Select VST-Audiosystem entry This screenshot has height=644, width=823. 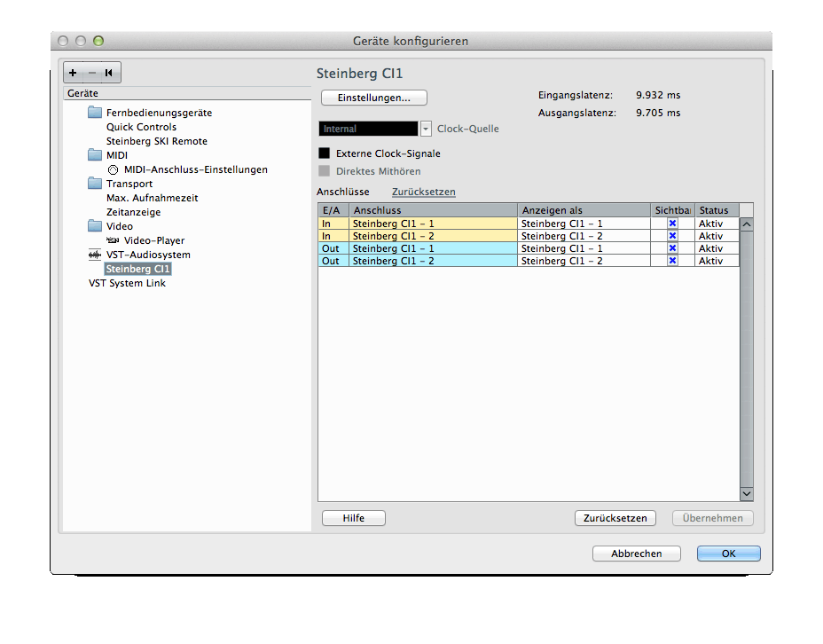click(x=148, y=255)
